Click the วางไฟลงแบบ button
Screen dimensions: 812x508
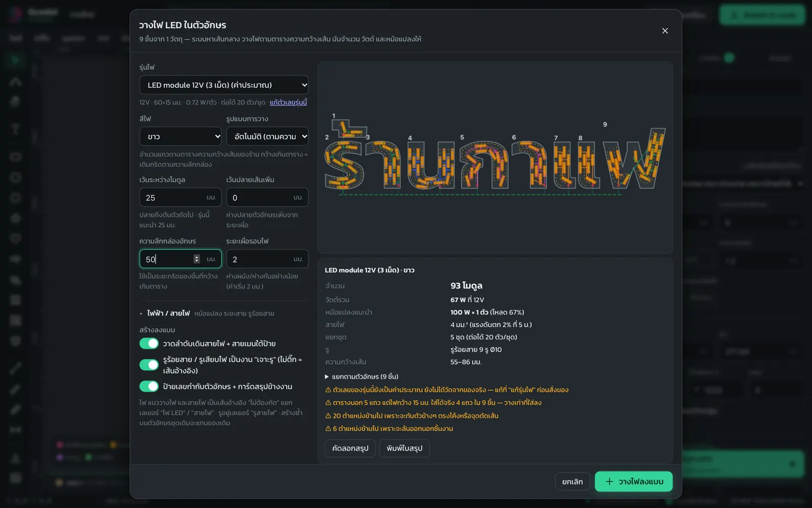click(x=634, y=482)
